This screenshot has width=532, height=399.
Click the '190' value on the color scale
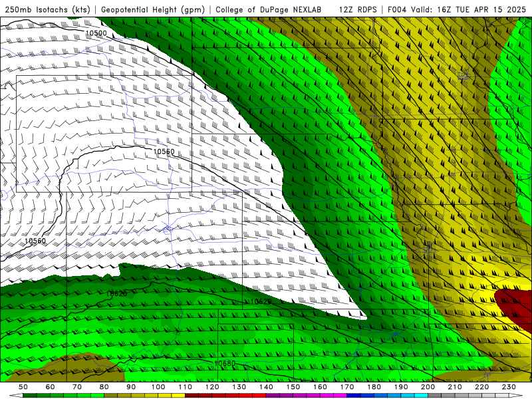[401, 387]
